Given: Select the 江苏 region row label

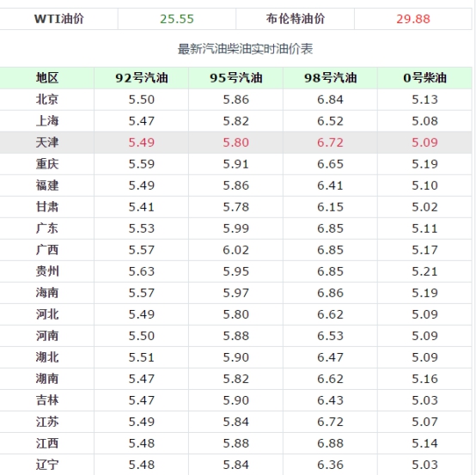Looking at the screenshot, I should click(46, 422).
